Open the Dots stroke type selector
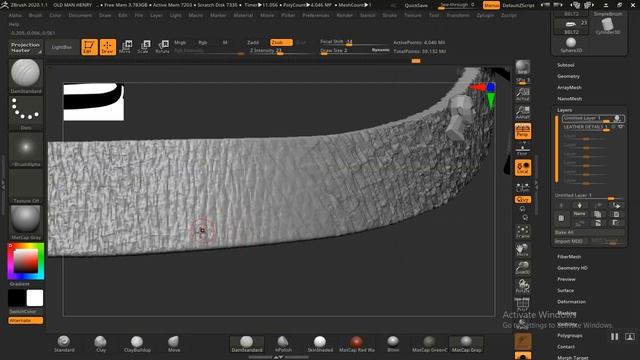640x360 pixels. (26, 113)
